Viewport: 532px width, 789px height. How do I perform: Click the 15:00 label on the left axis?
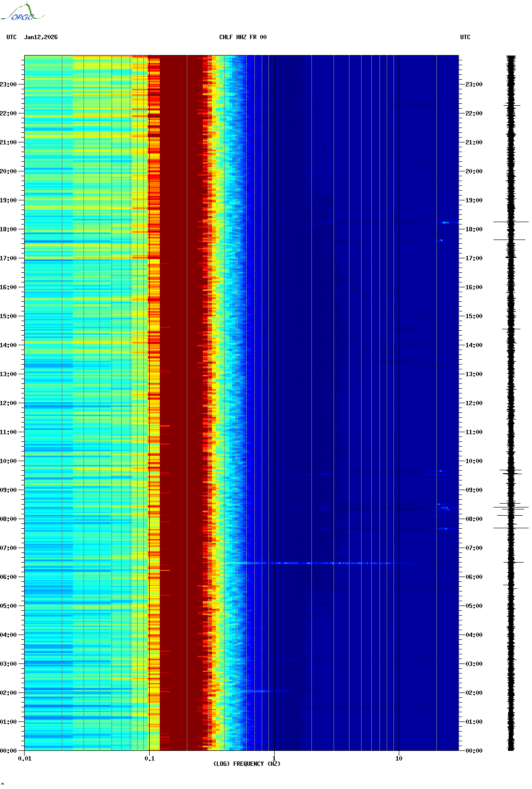[9, 316]
